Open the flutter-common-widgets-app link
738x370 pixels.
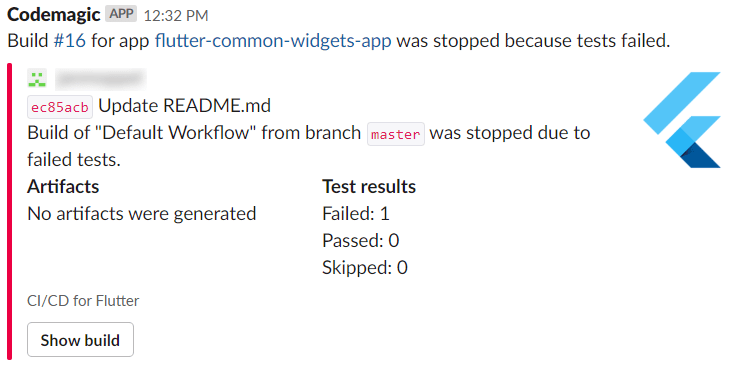tap(273, 41)
